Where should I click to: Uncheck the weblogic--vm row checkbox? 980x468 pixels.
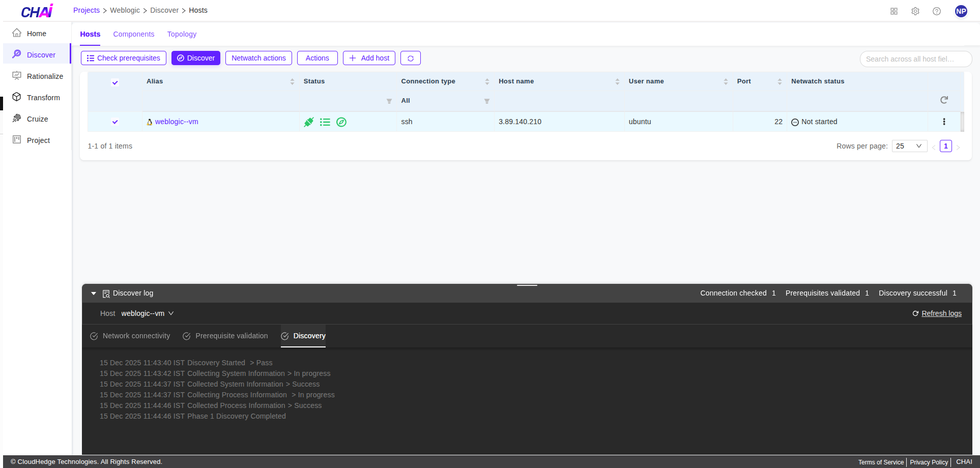pos(114,122)
